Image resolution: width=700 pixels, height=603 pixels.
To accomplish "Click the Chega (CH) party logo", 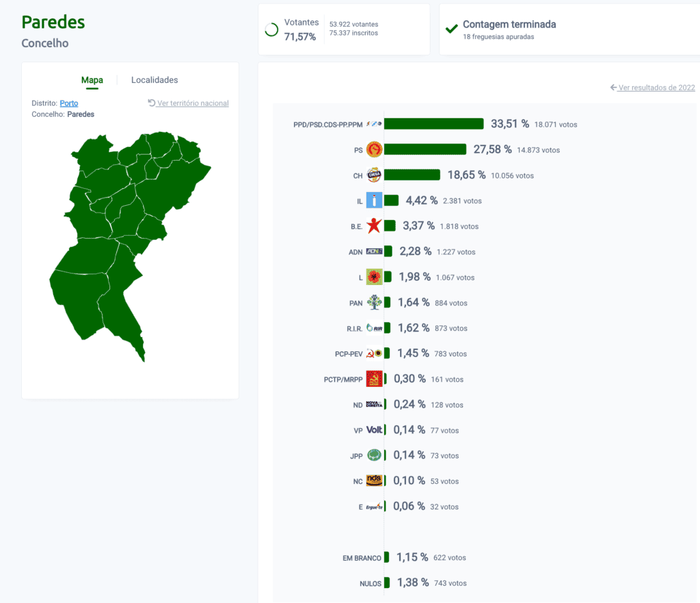I will click(374, 175).
